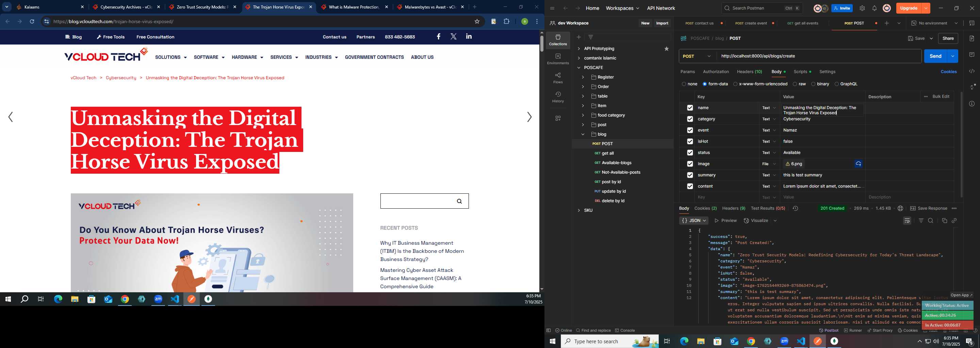Open History in Postman sidebar

click(558, 97)
